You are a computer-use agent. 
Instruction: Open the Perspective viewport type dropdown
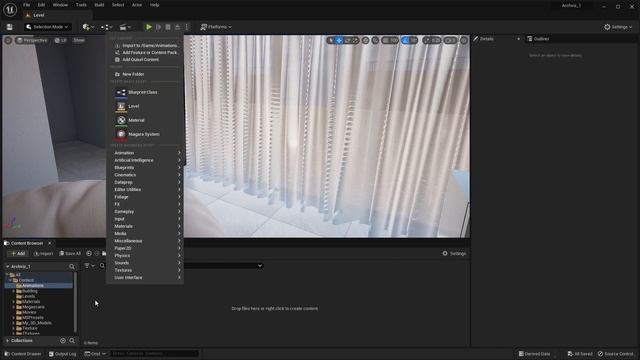pyautogui.click(x=32, y=40)
